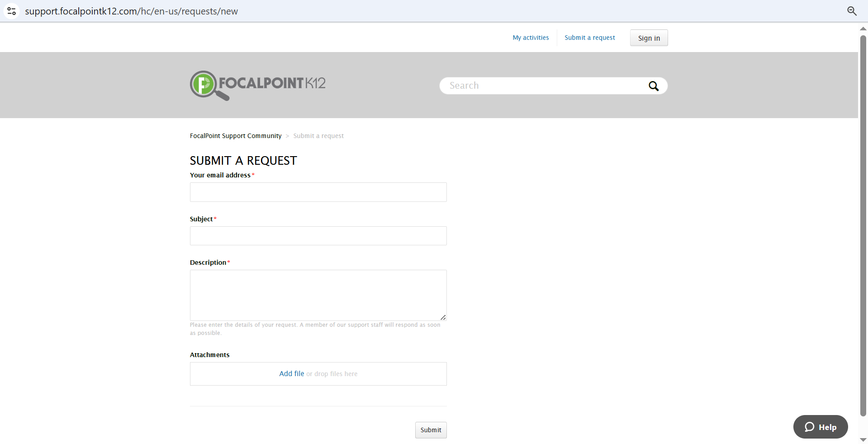868x444 pixels.
Task: Click the vertical scrollbar thumb
Action: (x=863, y=225)
